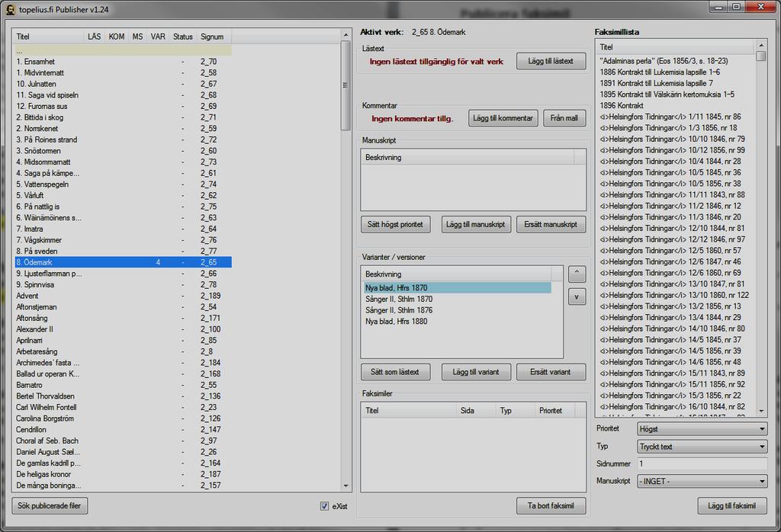
Task: Click Sätt högst prioritet button
Action: (395, 224)
